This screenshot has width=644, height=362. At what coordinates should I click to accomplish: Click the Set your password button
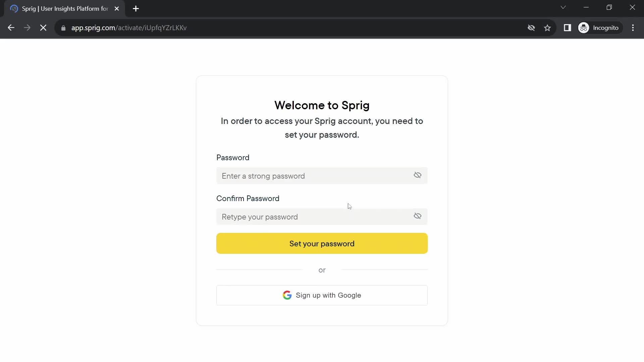[322, 244]
